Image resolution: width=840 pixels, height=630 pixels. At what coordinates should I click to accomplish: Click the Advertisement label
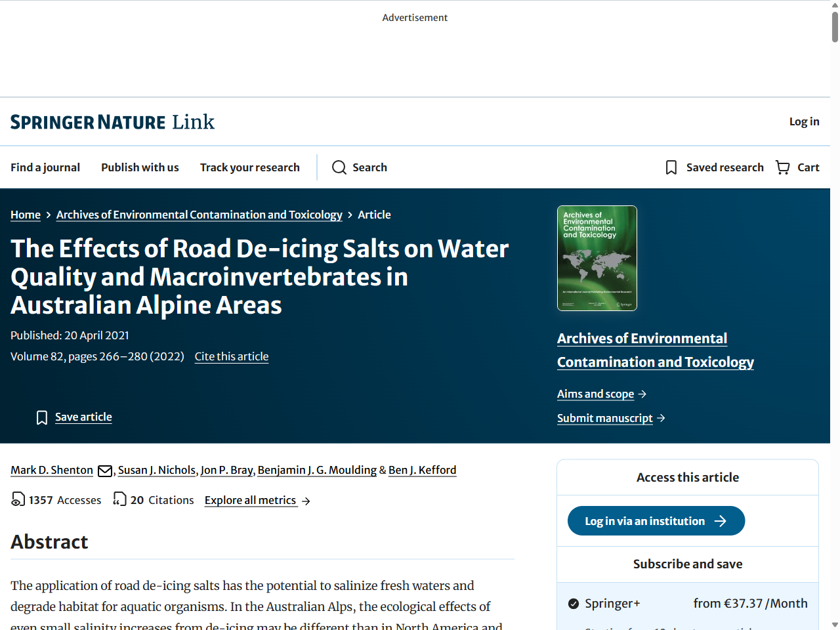pos(415,18)
